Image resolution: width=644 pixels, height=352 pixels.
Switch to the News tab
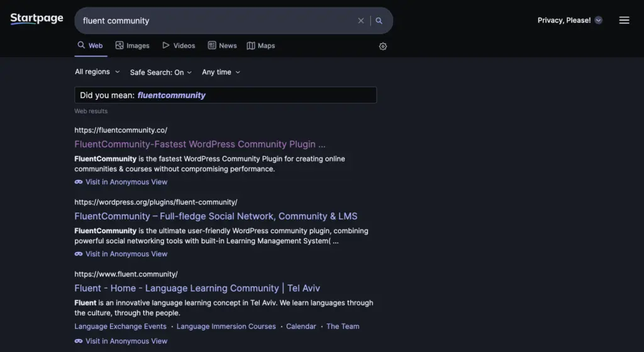click(222, 45)
